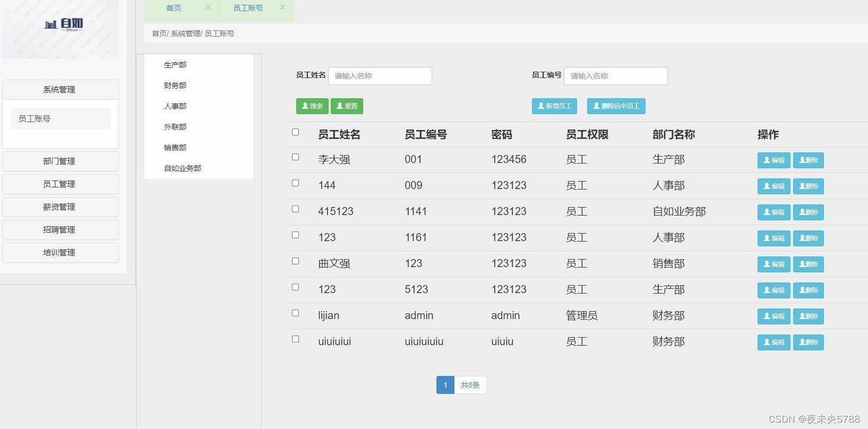Delete the row with 员工编号 009
This screenshot has width=868, height=429.
pos(809,186)
